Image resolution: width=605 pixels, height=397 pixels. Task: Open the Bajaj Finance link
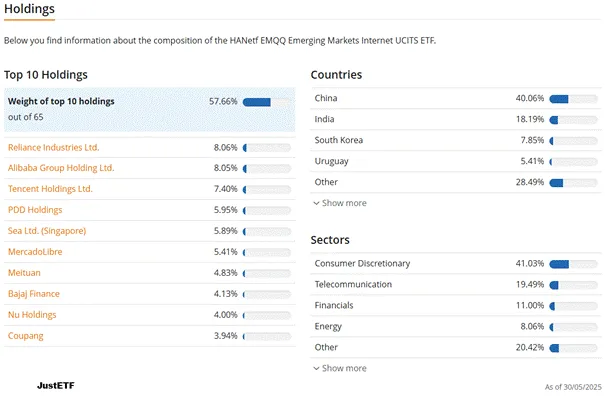(x=34, y=294)
